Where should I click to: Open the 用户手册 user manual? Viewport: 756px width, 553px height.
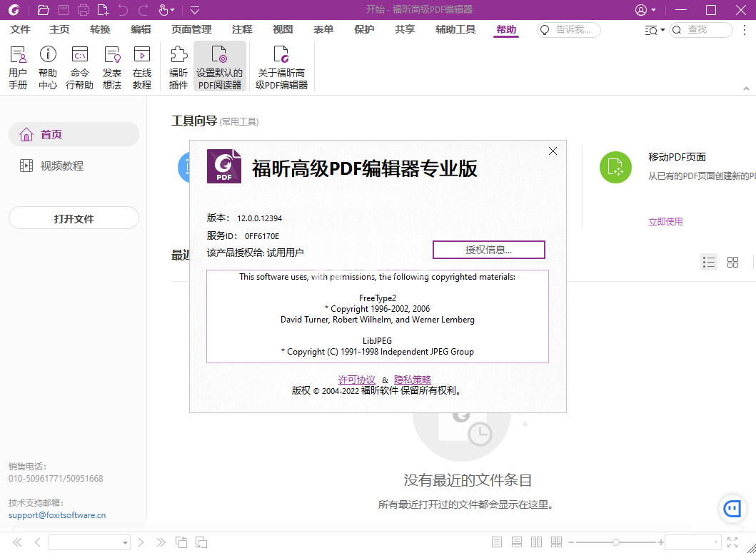18,67
